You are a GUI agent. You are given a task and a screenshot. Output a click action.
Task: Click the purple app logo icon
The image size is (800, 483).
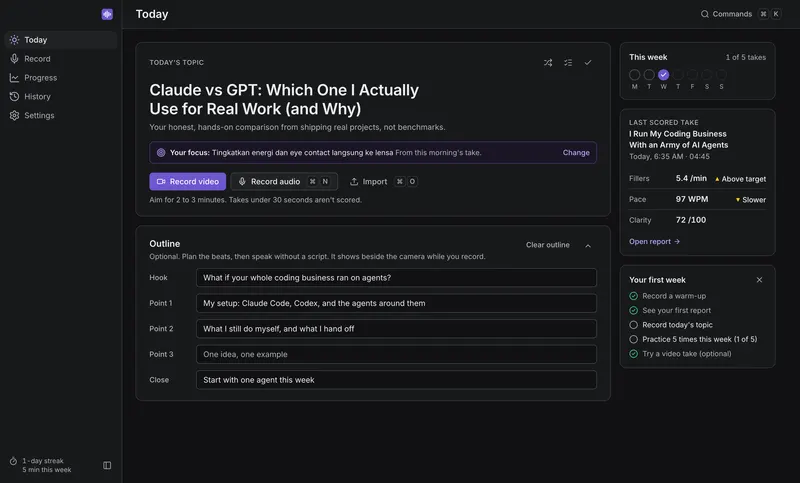107,14
